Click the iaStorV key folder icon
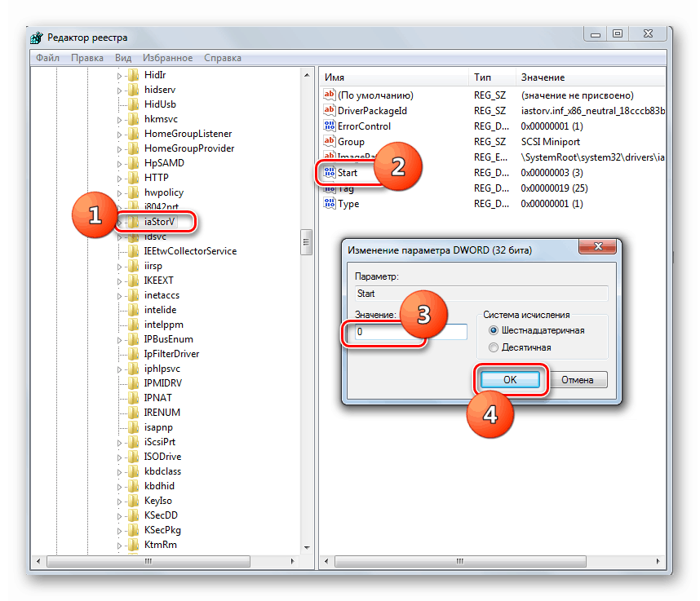 [133, 221]
